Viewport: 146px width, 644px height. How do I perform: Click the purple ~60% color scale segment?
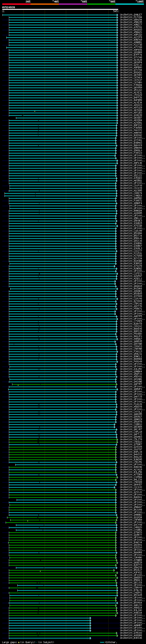73,4
